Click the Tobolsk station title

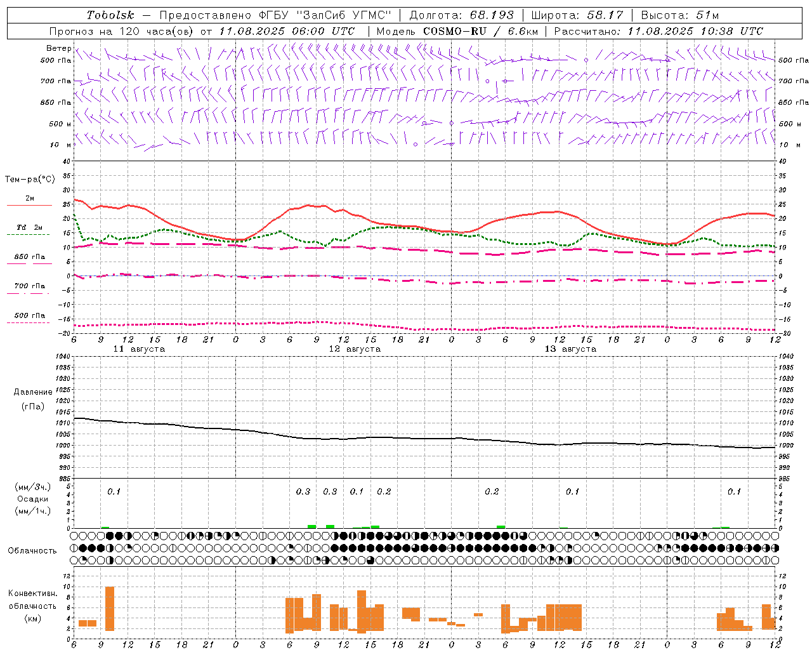[110, 15]
